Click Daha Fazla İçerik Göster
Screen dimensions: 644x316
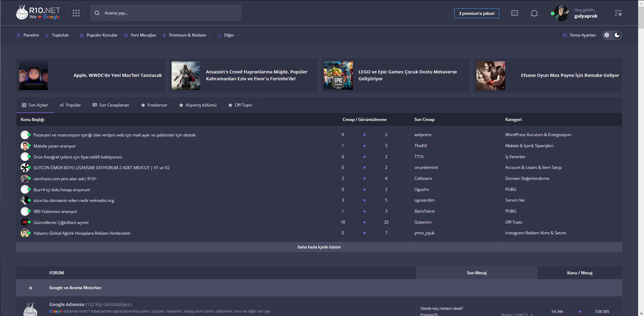click(x=319, y=247)
